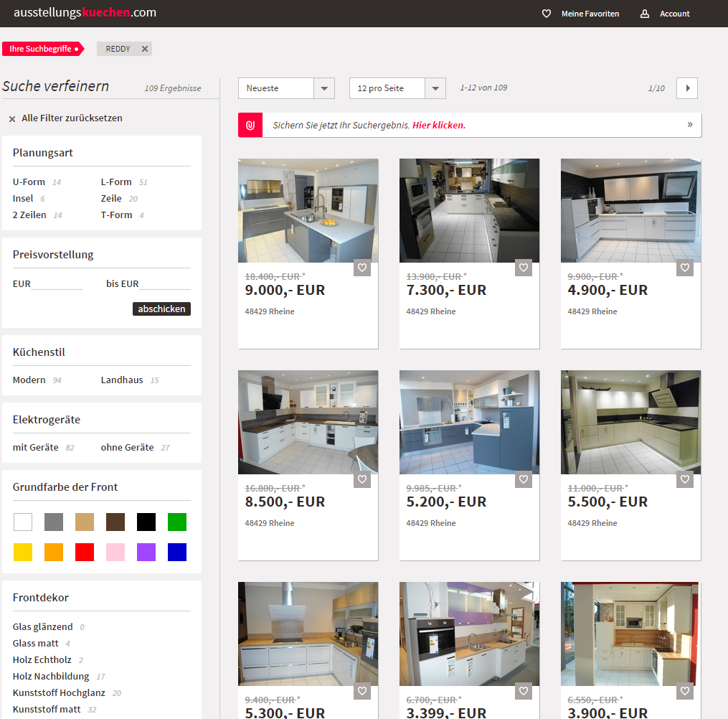Select the white front color swatch
This screenshot has width=728, height=719.
[23, 522]
